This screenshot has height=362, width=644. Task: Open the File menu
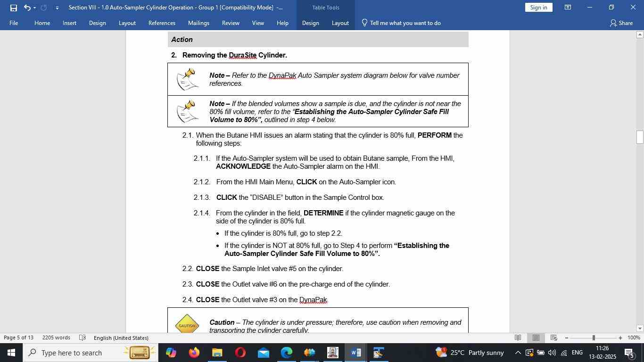click(14, 23)
